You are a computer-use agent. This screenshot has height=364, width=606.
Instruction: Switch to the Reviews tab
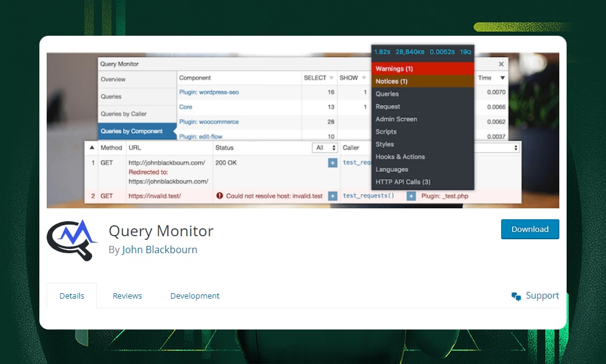pos(127,296)
